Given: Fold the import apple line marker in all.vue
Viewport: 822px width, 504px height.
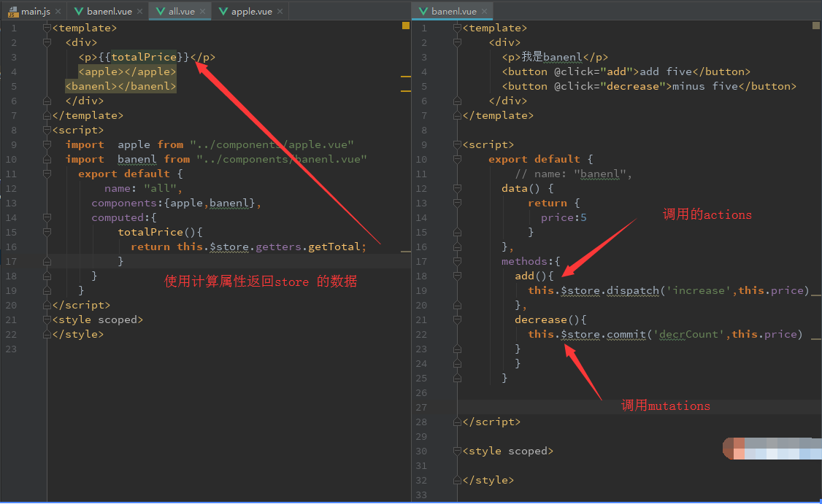Looking at the screenshot, I should [47, 144].
